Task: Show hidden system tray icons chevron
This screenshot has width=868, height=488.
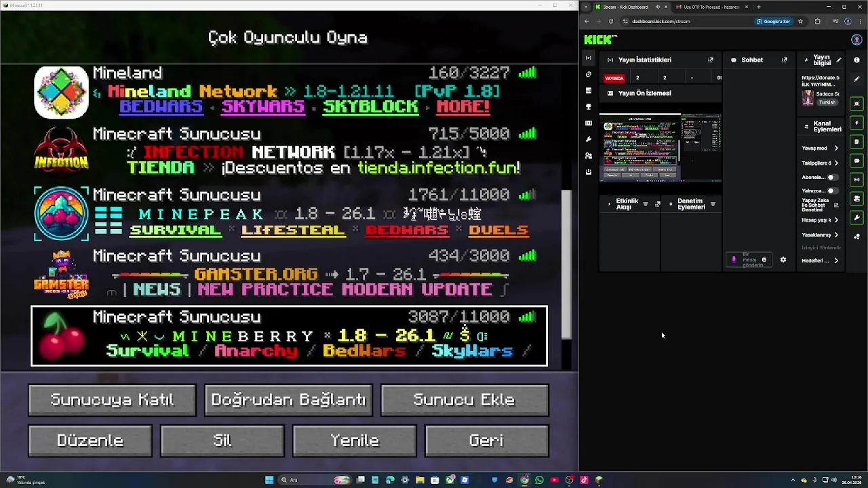Action: pyautogui.click(x=793, y=480)
